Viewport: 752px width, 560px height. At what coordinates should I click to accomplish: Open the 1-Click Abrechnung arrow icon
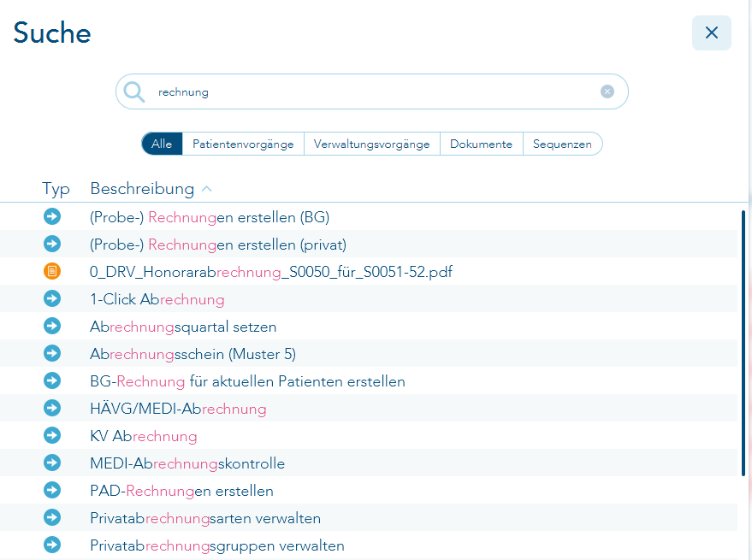(x=52, y=299)
